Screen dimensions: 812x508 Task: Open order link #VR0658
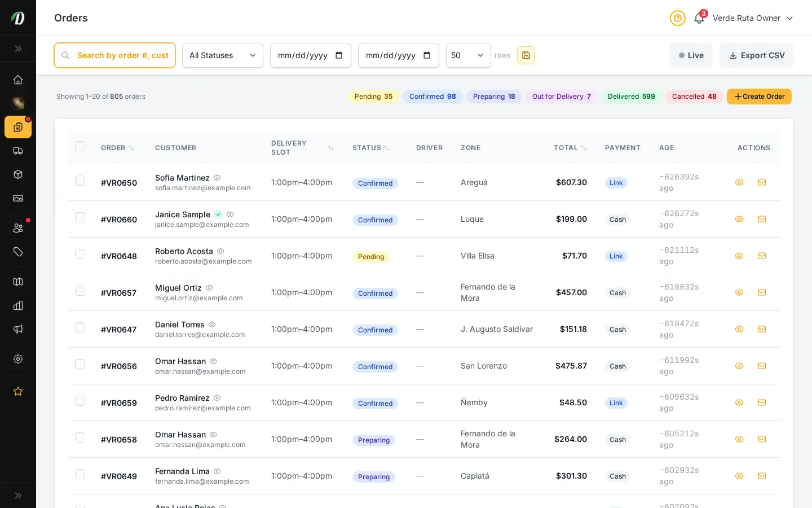pos(119,440)
